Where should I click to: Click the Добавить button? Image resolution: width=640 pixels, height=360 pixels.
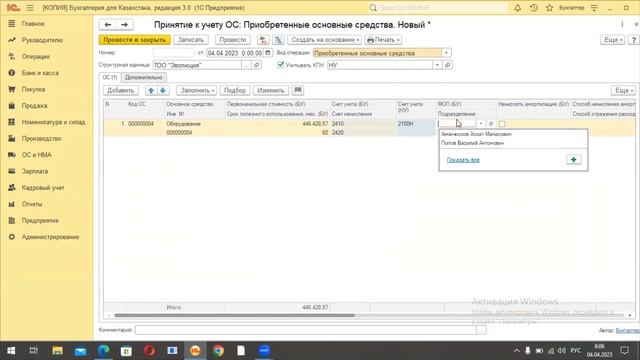click(x=121, y=90)
